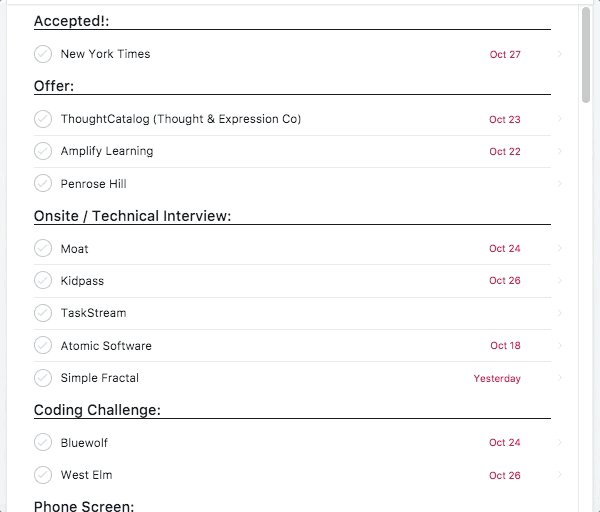
Task: Check off Simple Fractal task
Action: [43, 378]
